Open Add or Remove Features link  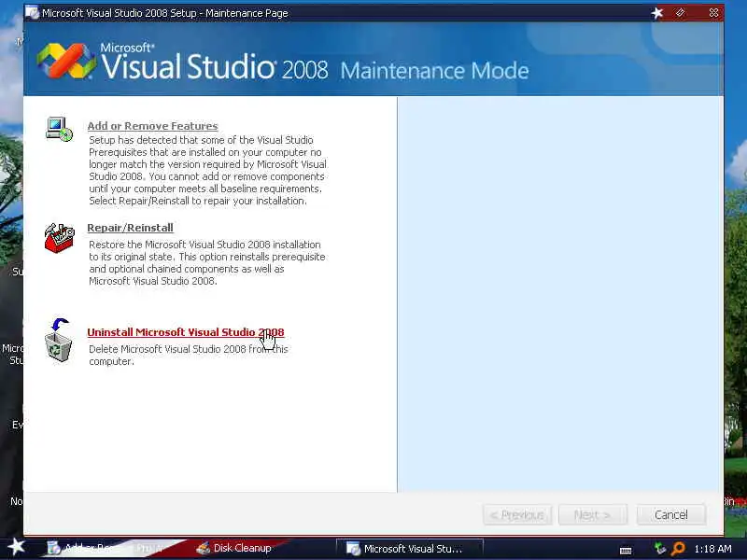(x=152, y=126)
